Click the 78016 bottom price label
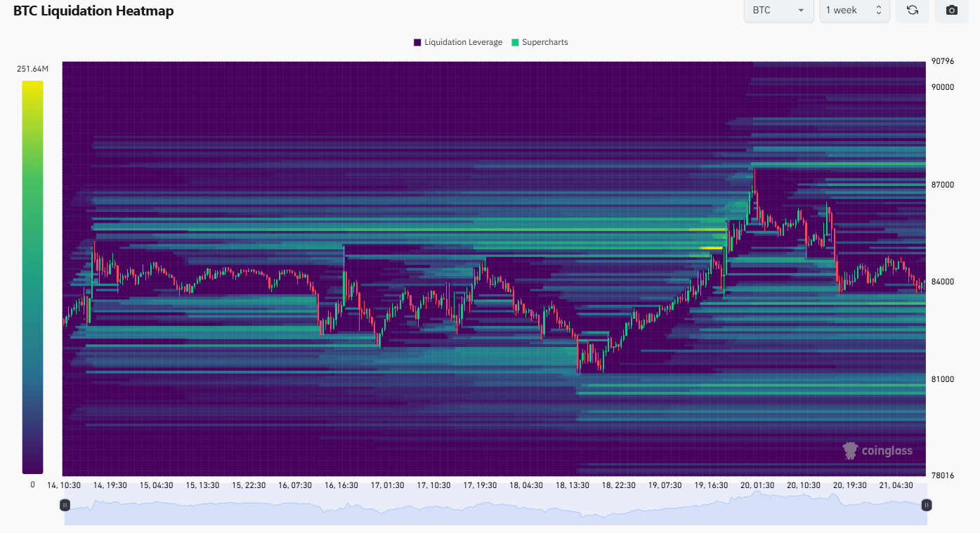 (x=943, y=475)
